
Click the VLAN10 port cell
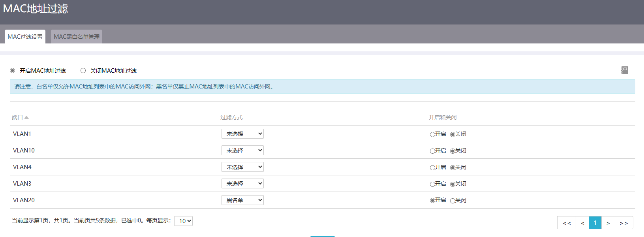click(x=24, y=150)
